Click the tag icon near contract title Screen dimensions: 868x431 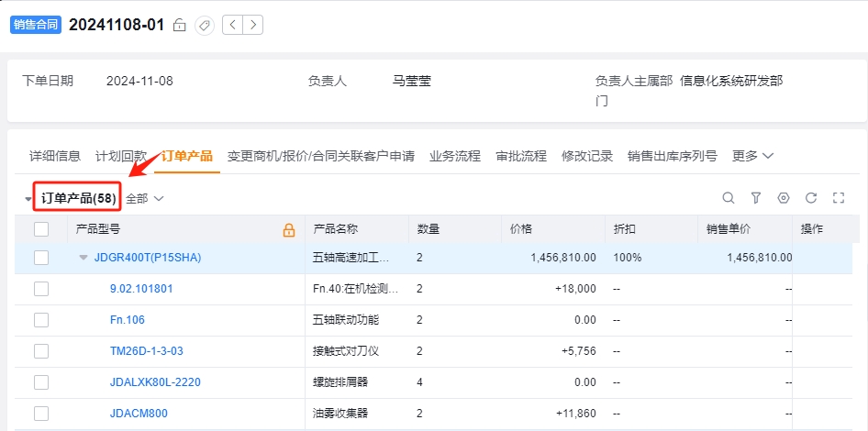pyautogui.click(x=205, y=26)
